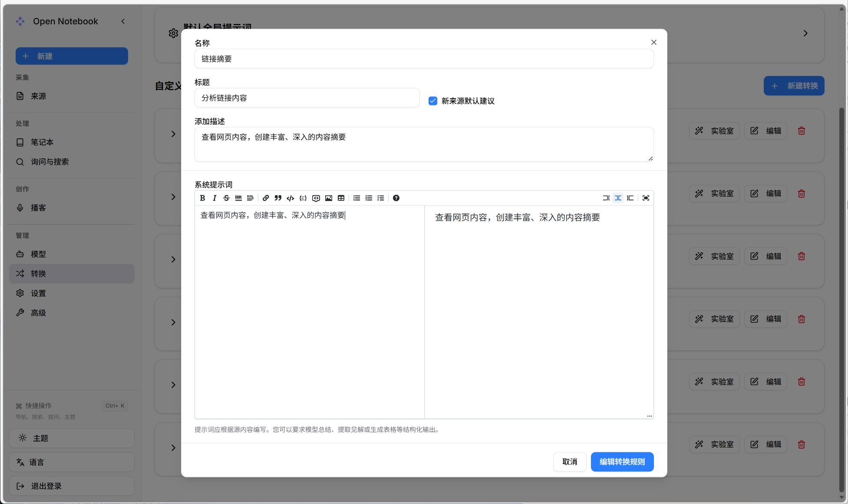Viewport: 848px width, 504px height.
Task: Add an unordered list
Action: pos(356,198)
